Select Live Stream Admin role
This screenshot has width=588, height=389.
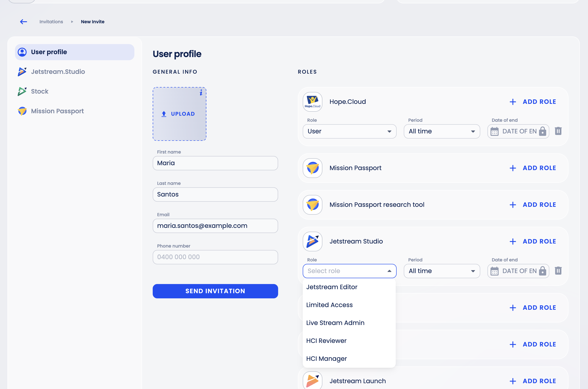click(349, 323)
